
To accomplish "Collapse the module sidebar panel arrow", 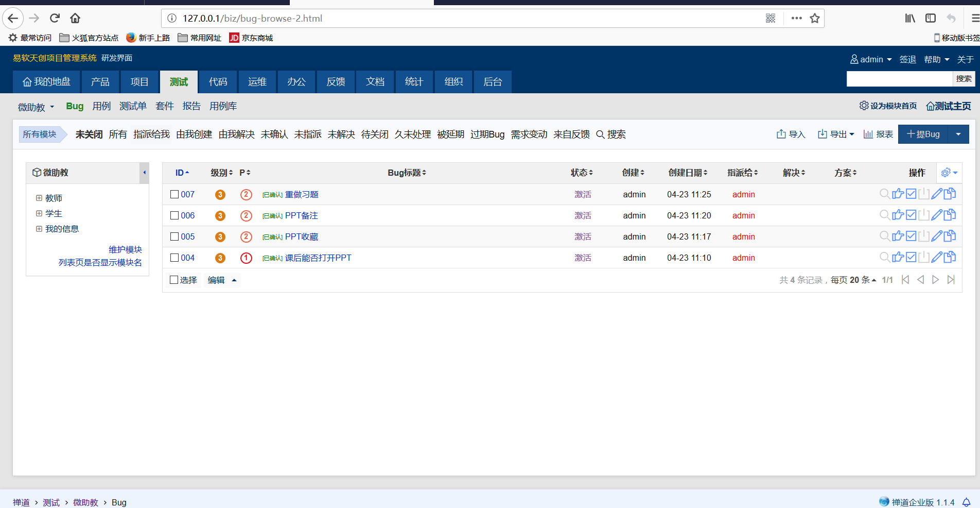I will pyautogui.click(x=145, y=173).
